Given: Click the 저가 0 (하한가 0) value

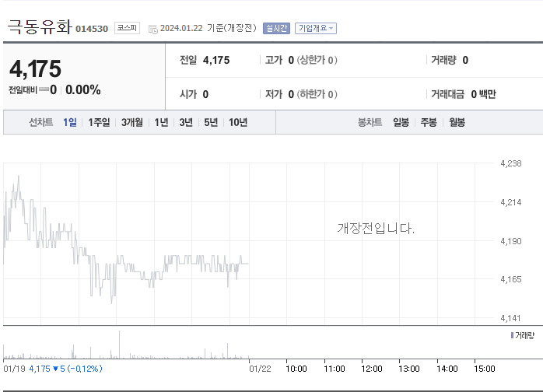Looking at the screenshot, I should click(x=301, y=94).
